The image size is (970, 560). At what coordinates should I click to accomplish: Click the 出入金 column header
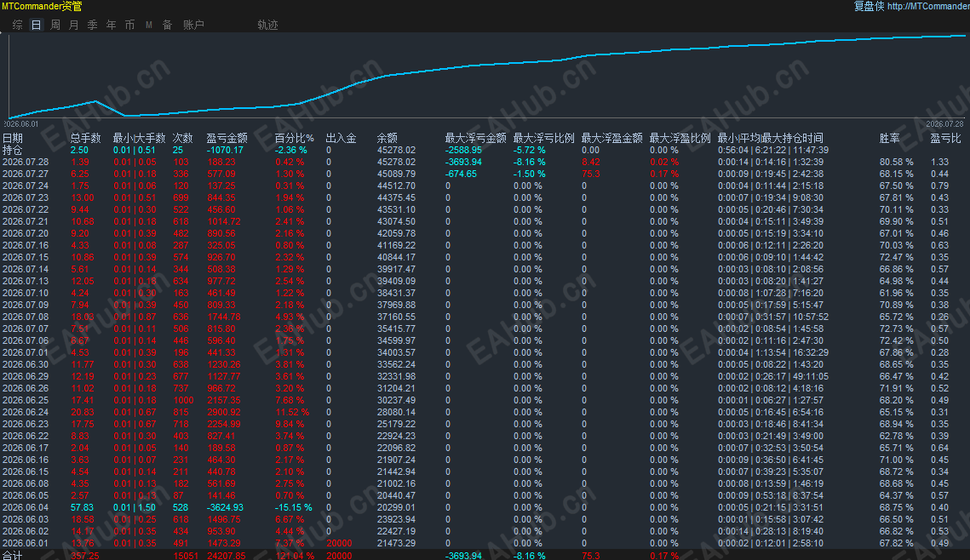coord(341,138)
